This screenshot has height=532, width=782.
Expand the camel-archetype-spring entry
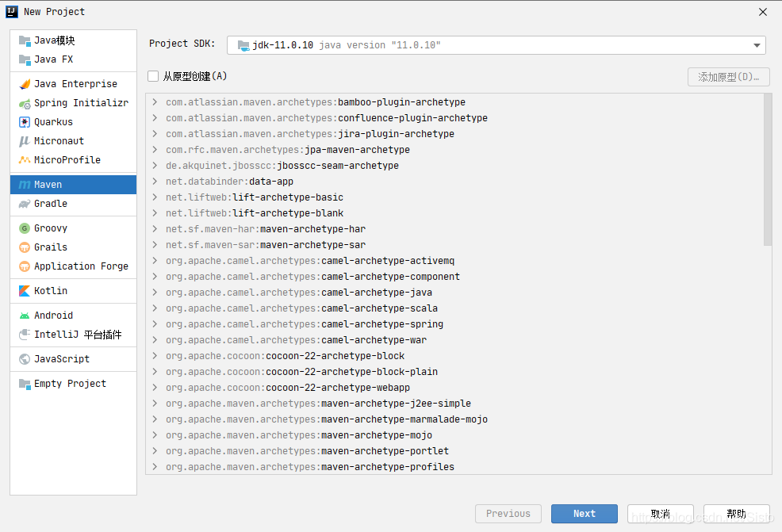pos(155,324)
